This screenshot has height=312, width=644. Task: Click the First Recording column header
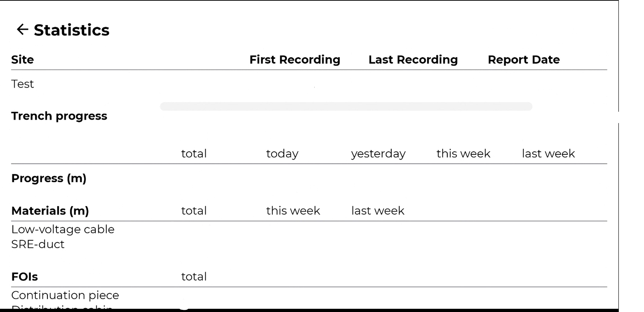pyautogui.click(x=295, y=60)
